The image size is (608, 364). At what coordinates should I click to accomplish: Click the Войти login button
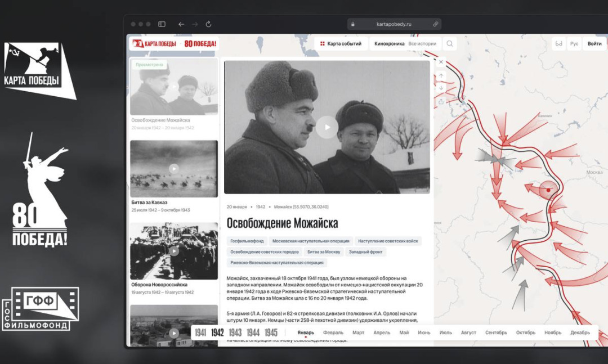point(594,44)
